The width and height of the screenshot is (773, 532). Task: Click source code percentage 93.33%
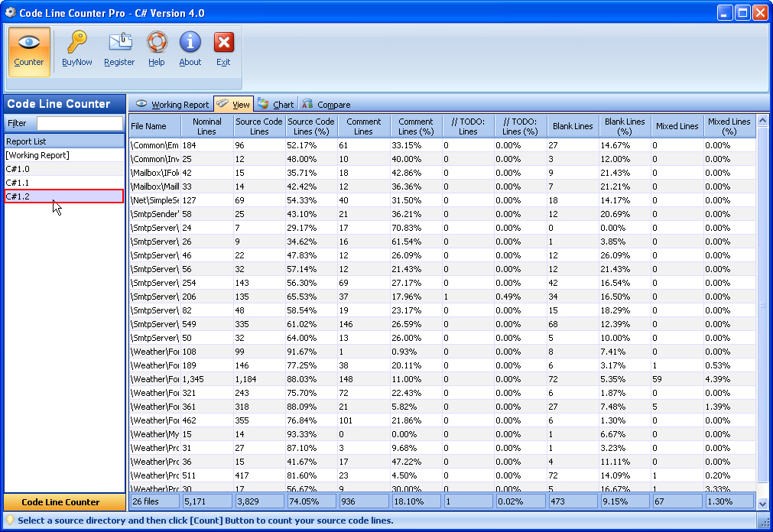point(302,434)
